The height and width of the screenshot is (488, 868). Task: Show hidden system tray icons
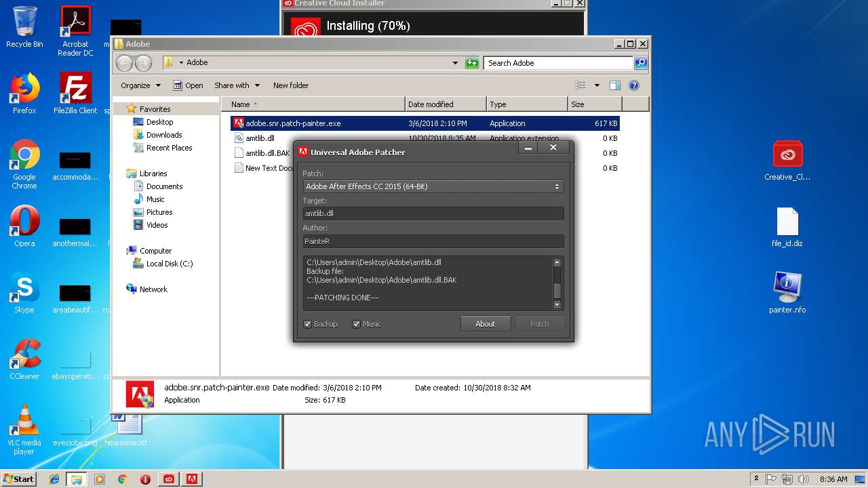pyautogui.click(x=756, y=479)
